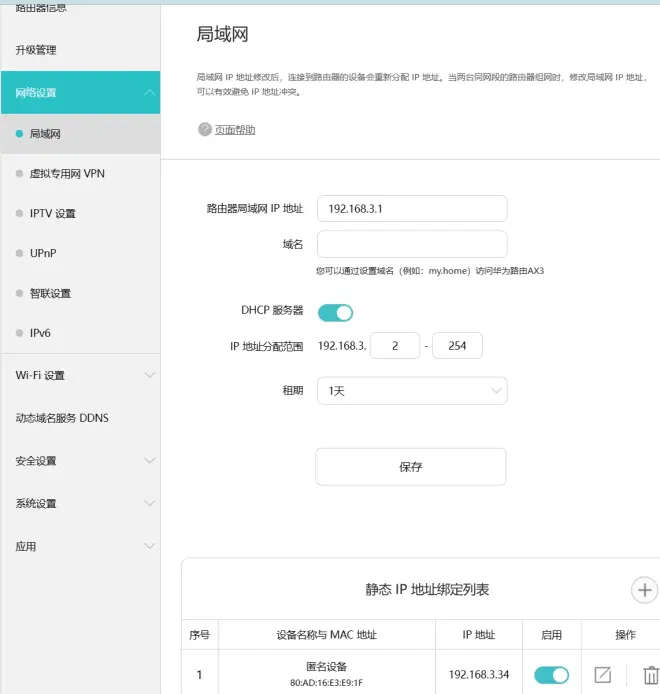Click the router LAN IP address field
The width and height of the screenshot is (660, 694).
point(412,208)
